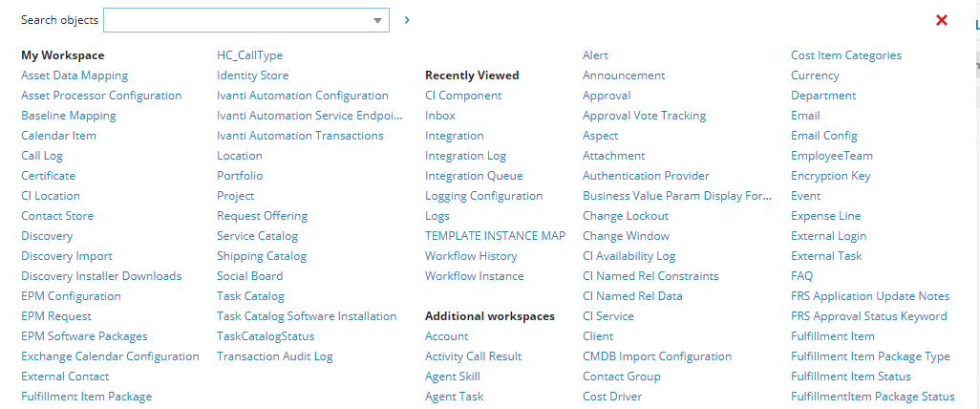Go to Ivanti Automation Transactions
Screen dimensions: 980x409
(x=300, y=136)
